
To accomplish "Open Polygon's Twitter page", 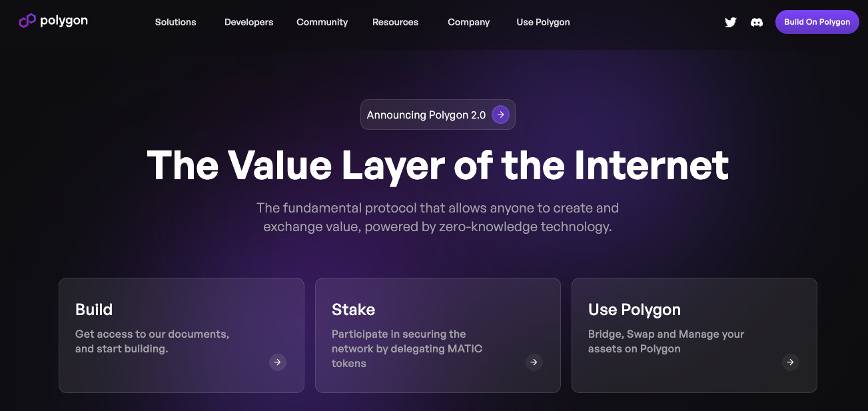I will coord(731,22).
